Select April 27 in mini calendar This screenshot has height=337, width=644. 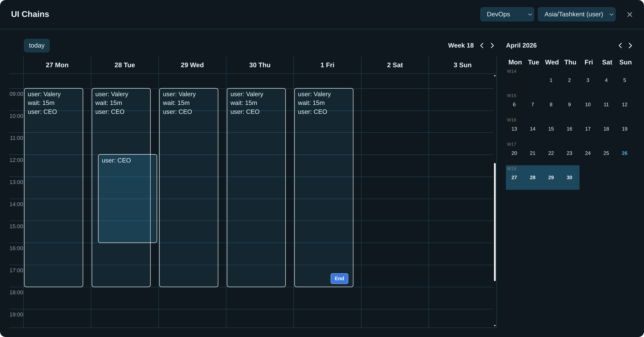[514, 177]
